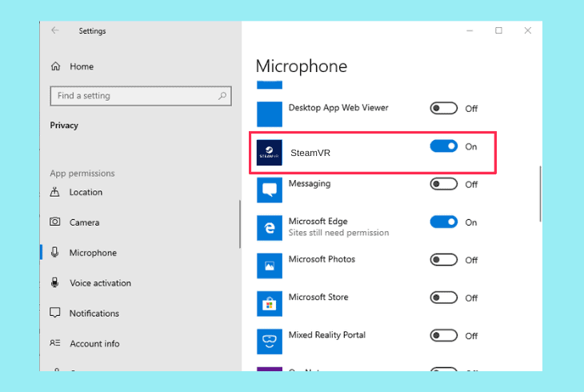This screenshot has width=584, height=392.
Task: Click the sidebar vertical scrollbar
Action: tap(240, 224)
